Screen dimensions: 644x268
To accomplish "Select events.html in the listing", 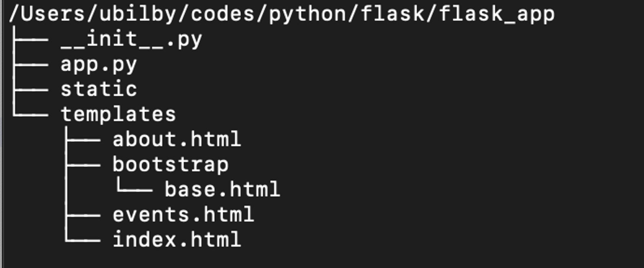I will [x=183, y=214].
